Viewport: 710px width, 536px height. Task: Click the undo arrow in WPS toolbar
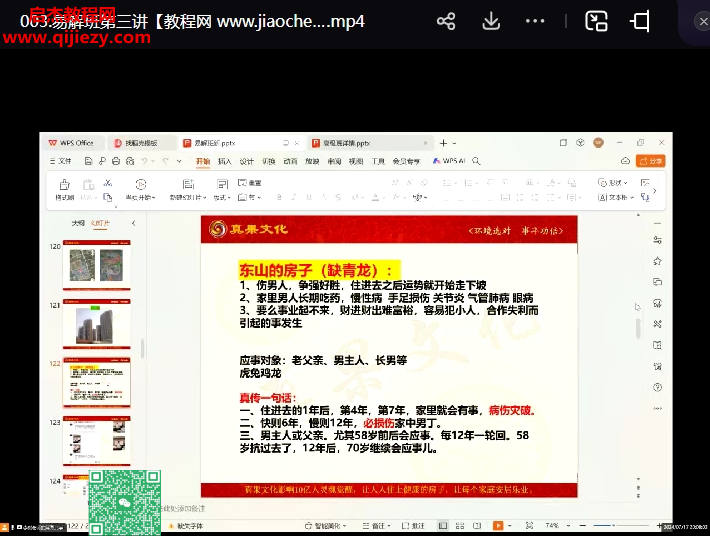[144, 161]
